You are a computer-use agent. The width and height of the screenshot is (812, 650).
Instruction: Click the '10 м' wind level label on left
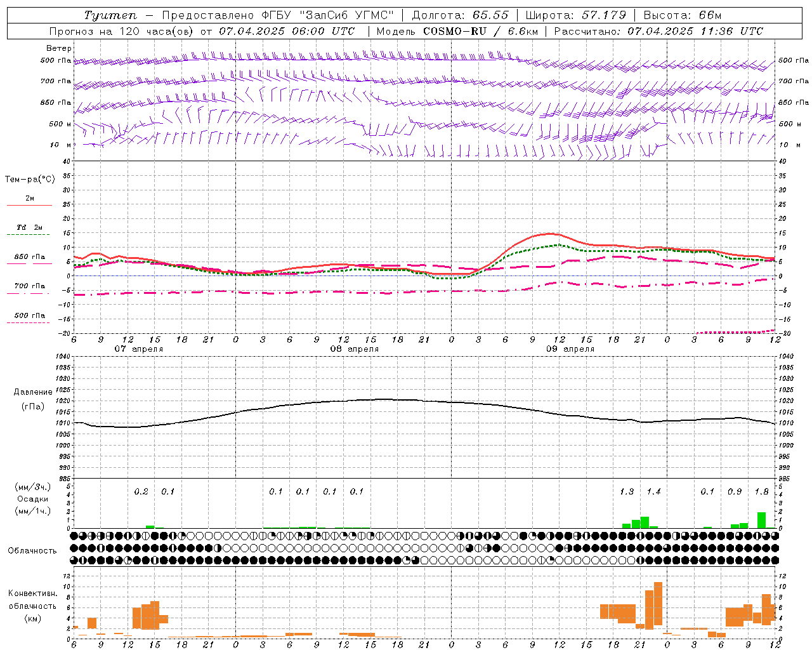(61, 145)
